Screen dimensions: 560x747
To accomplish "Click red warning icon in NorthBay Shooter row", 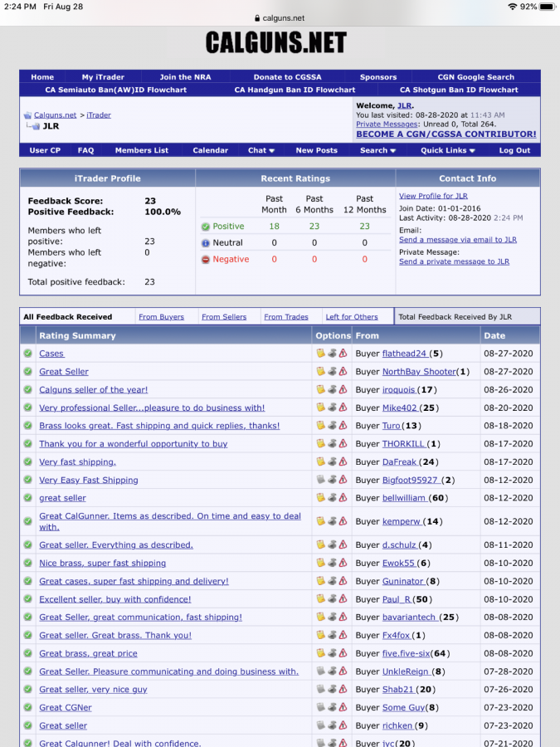I will tap(343, 371).
